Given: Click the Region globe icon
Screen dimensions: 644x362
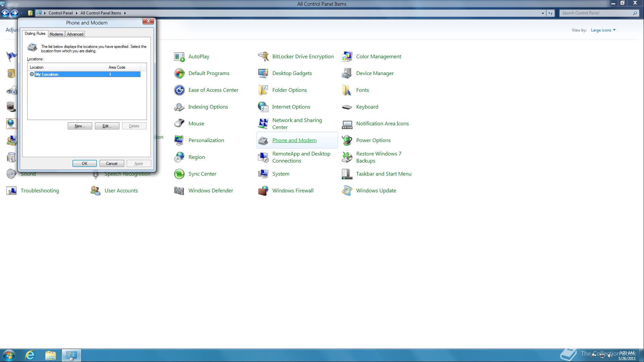Looking at the screenshot, I should tap(179, 157).
